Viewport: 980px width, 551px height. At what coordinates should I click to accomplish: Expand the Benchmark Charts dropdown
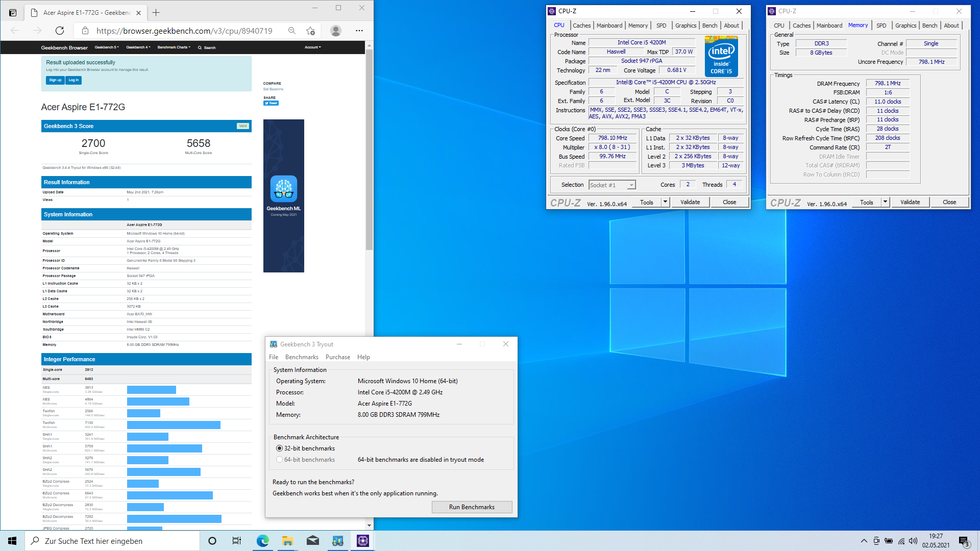[174, 47]
